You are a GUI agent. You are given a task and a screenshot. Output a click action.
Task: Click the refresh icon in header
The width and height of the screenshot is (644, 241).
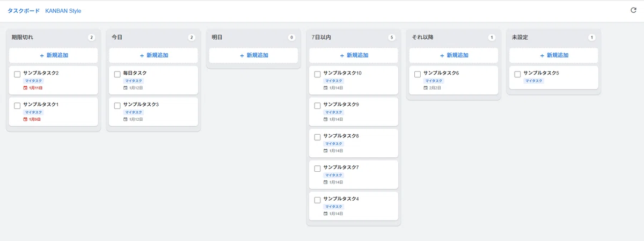point(633,10)
